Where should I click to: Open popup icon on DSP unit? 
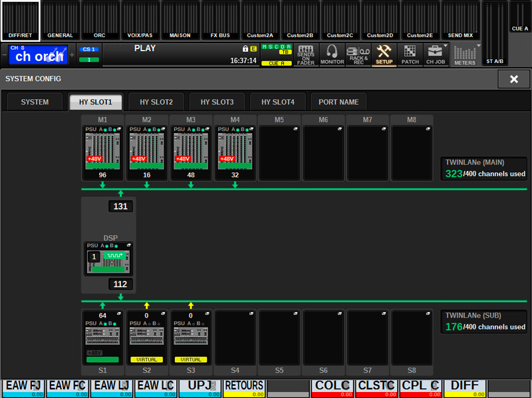pyautogui.click(x=128, y=245)
